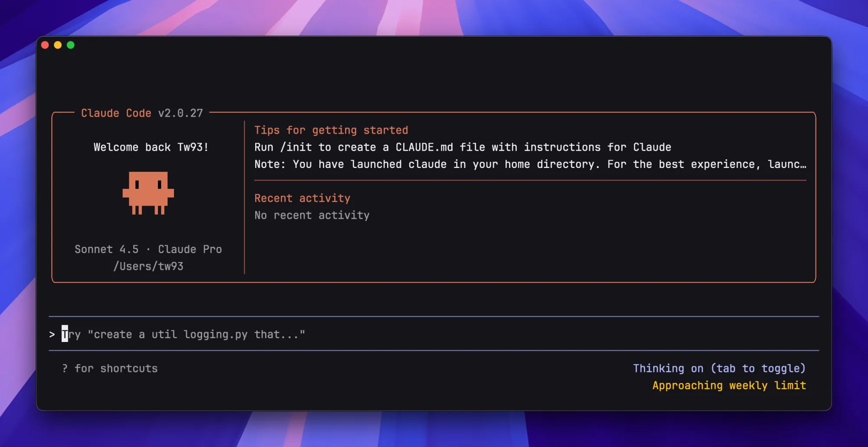Click the red close window button
The width and height of the screenshot is (868, 447).
tap(45, 45)
